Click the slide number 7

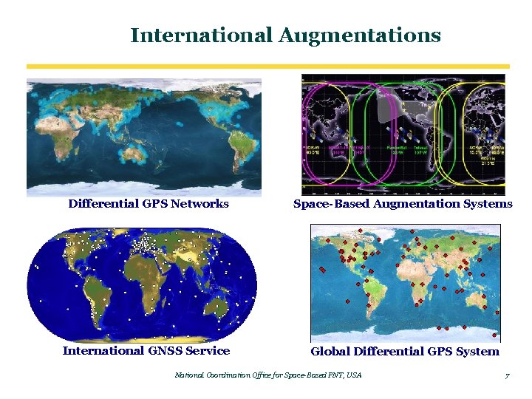(507, 376)
